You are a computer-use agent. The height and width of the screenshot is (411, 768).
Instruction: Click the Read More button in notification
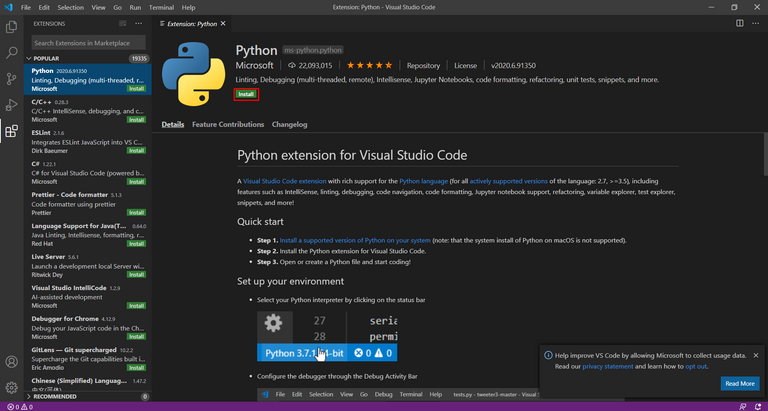pos(740,384)
